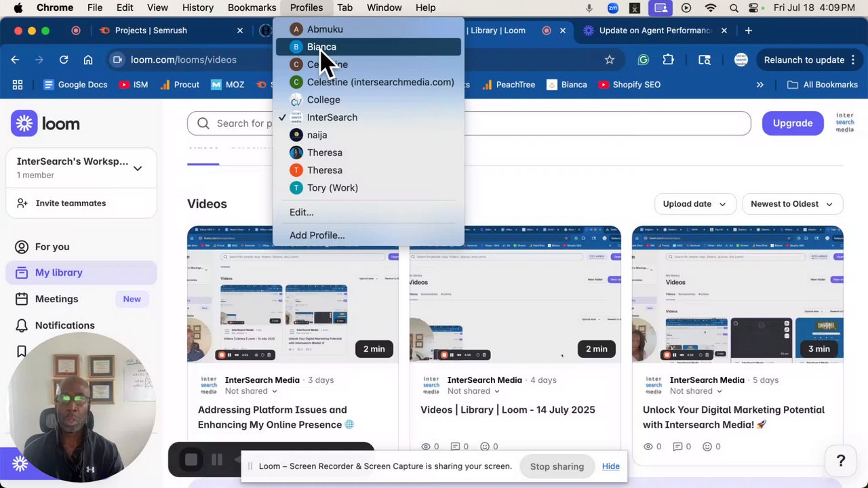Open Shopify SEO bookmark
The height and width of the screenshot is (488, 868).
pos(629,85)
